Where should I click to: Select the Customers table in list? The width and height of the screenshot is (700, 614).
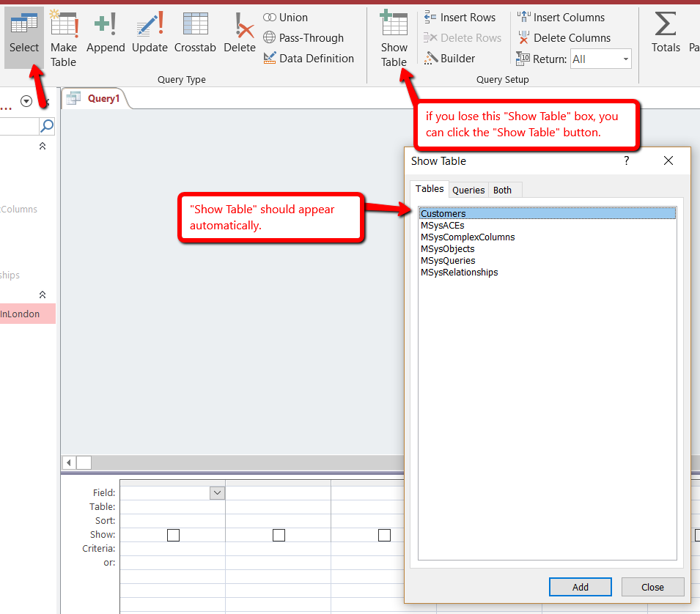pos(548,214)
